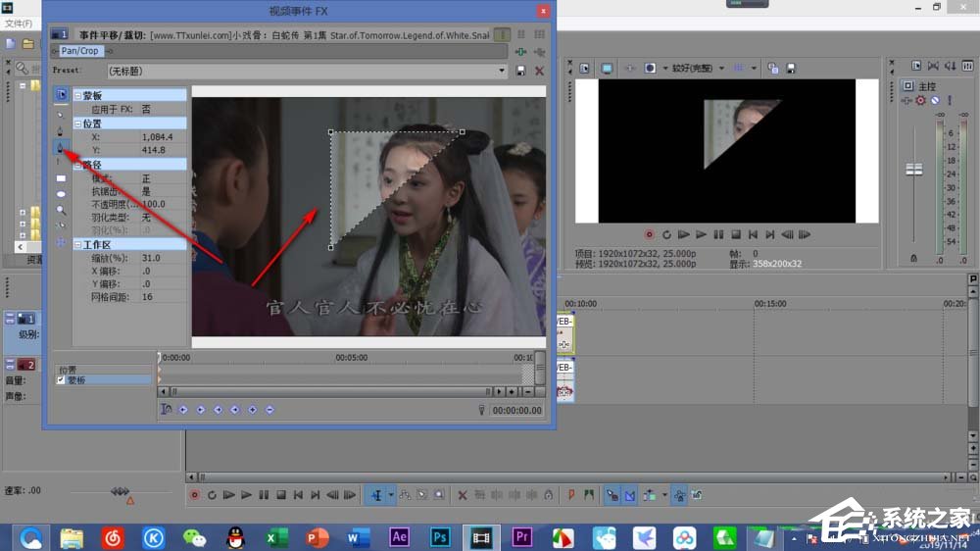Delete preset with the red X icon

pyautogui.click(x=539, y=71)
